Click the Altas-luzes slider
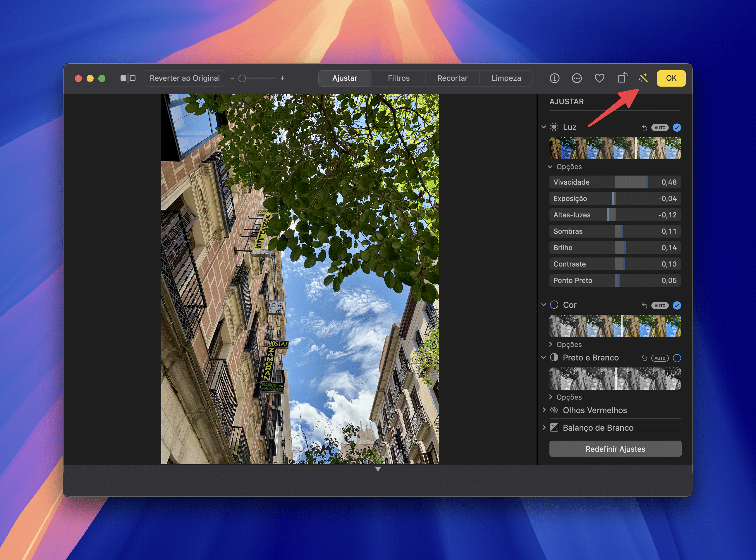The height and width of the screenshot is (560, 756). click(615, 215)
